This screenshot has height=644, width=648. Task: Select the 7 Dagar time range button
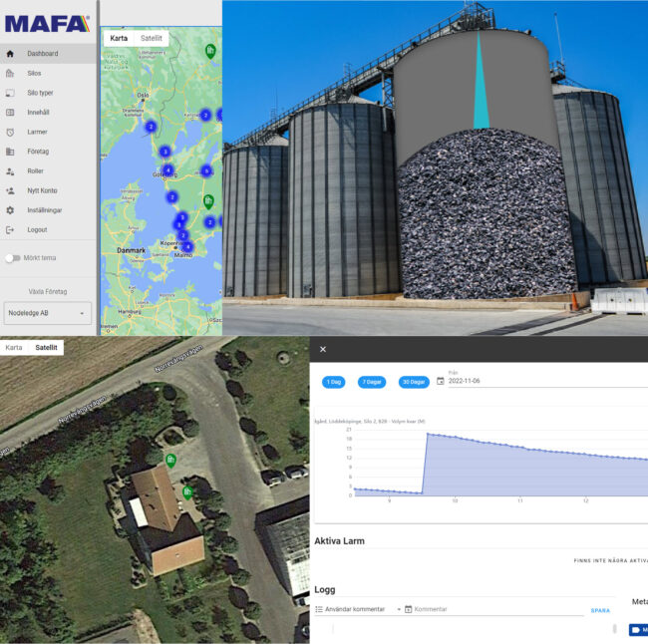point(371,382)
